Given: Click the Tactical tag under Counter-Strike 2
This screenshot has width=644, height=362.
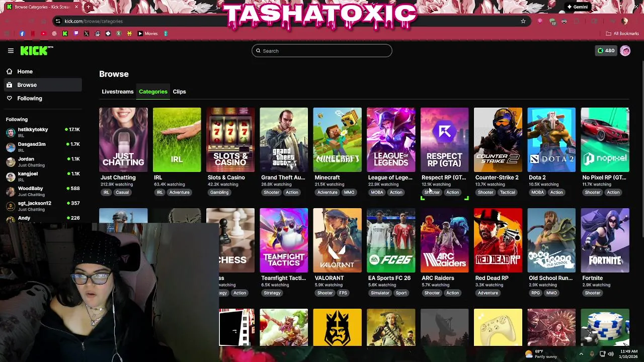Looking at the screenshot, I should 508,192.
